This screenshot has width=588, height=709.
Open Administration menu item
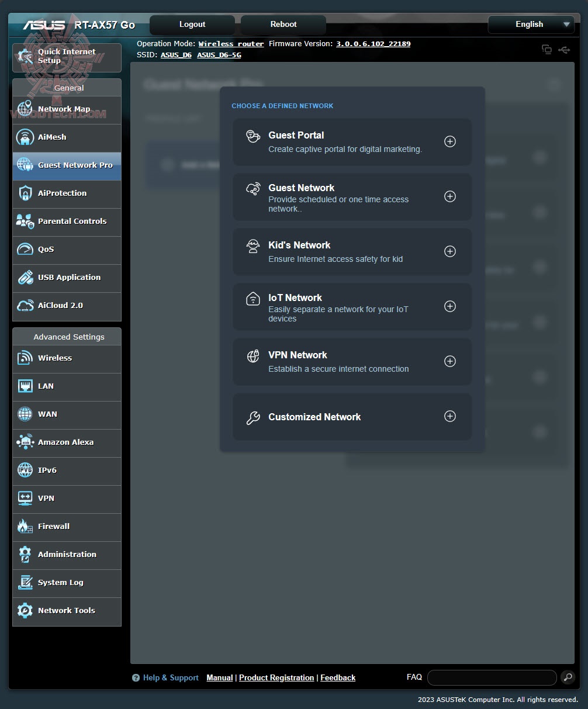click(x=67, y=555)
